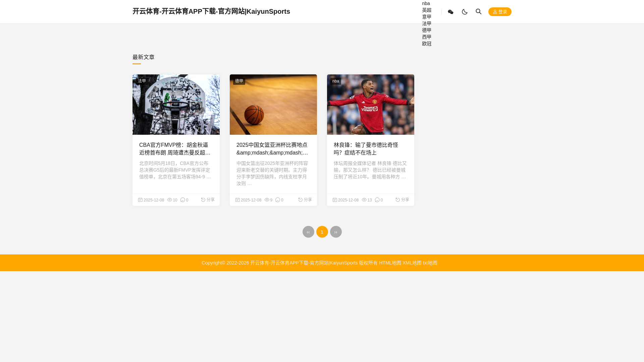Open the 德甲 menu item

click(427, 30)
